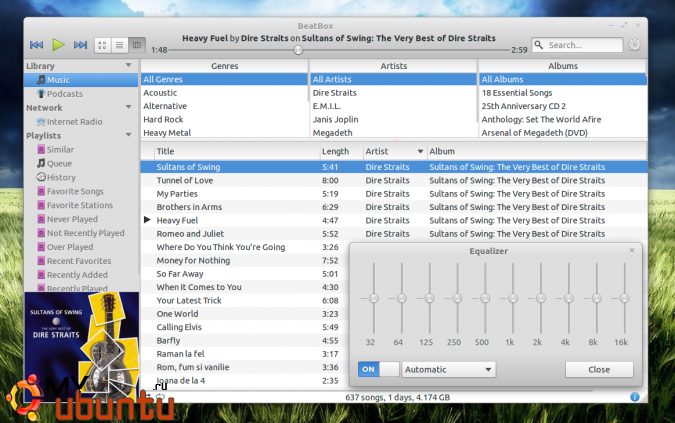Open the Favorite Stations playlist

point(81,205)
